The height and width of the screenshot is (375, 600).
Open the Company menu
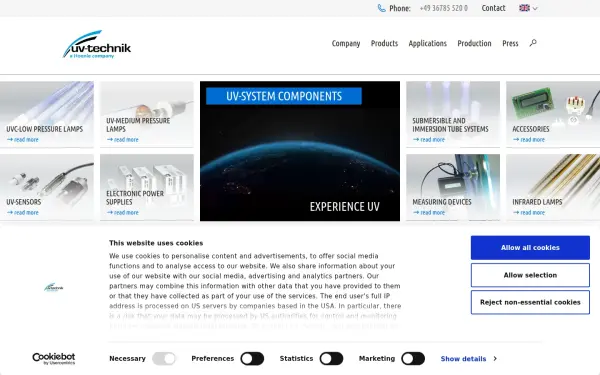pyautogui.click(x=346, y=43)
